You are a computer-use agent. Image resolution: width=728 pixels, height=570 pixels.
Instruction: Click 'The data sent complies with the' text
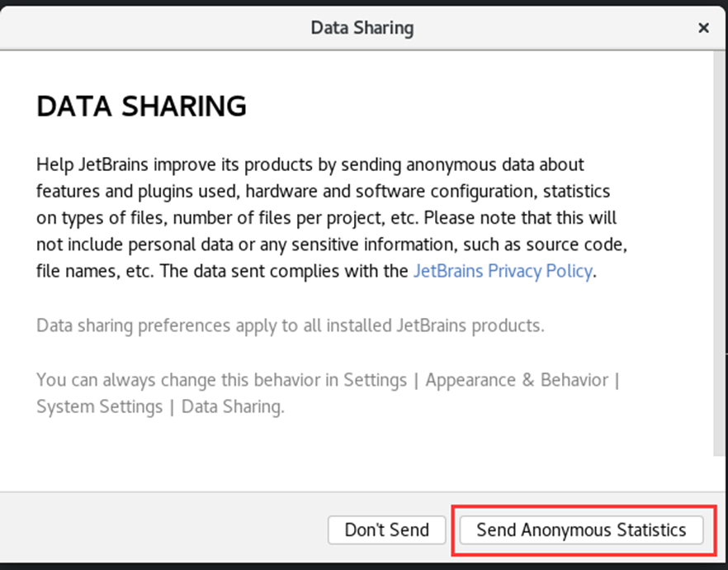tap(284, 271)
